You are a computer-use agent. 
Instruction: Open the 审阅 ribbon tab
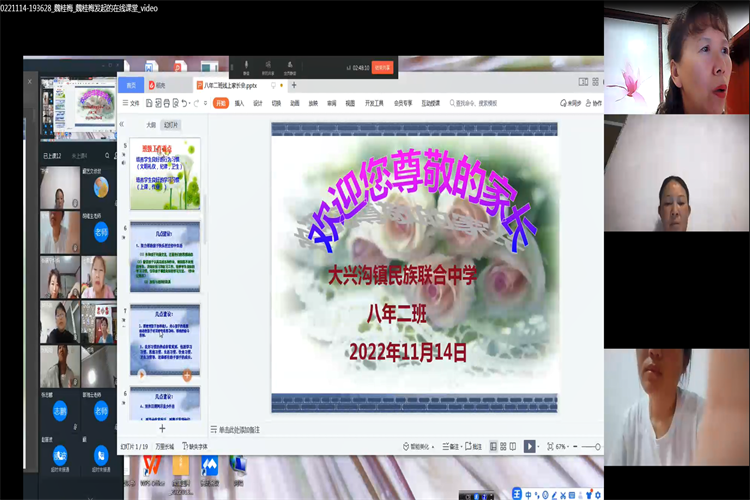click(331, 103)
